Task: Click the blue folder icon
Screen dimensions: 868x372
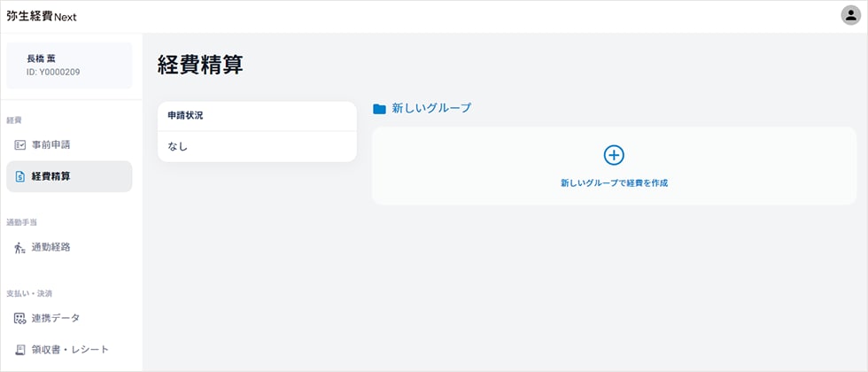Action: (x=379, y=109)
